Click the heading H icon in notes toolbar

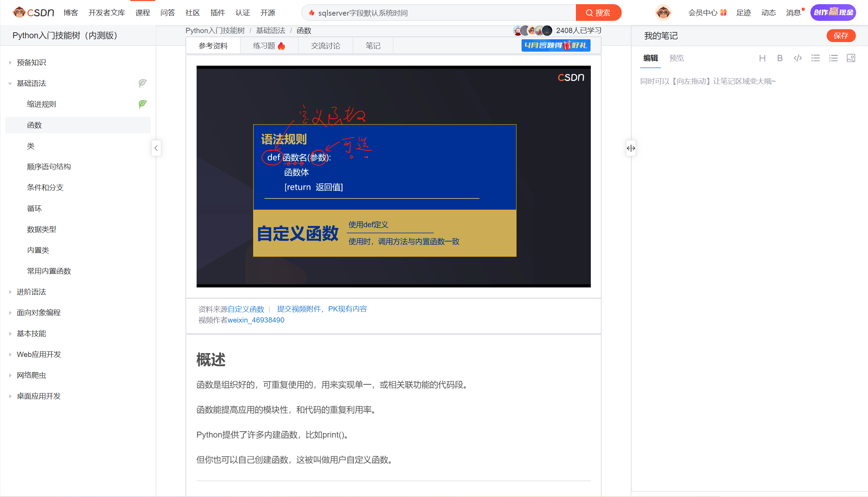coord(762,58)
